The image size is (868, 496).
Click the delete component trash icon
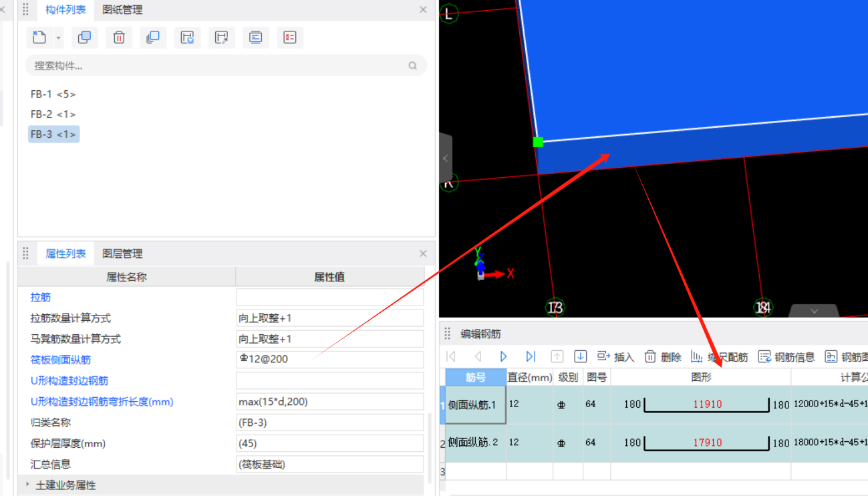pyautogui.click(x=119, y=37)
